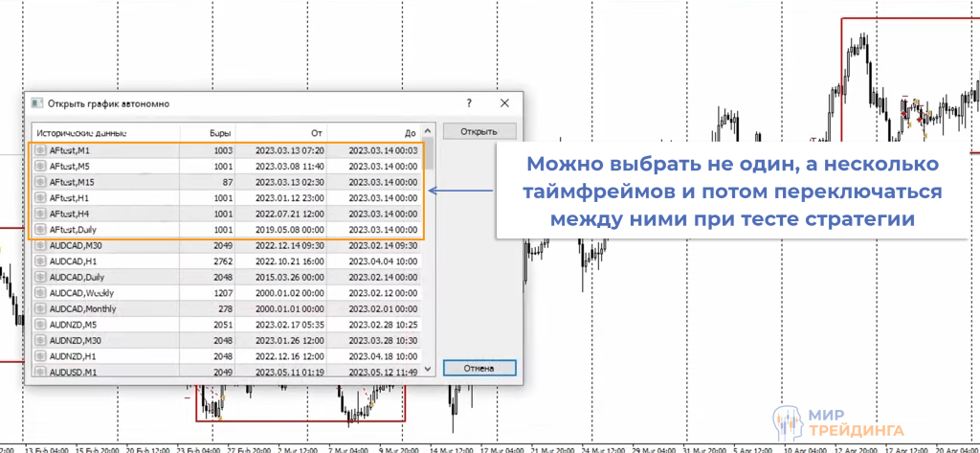The width and height of the screenshot is (980, 453).
Task: Click end date 2023.02.01 00:00
Action: pos(383,308)
